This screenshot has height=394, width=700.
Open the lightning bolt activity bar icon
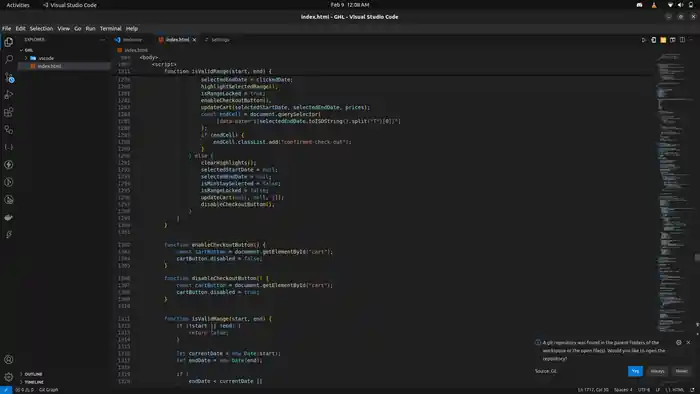click(8, 165)
